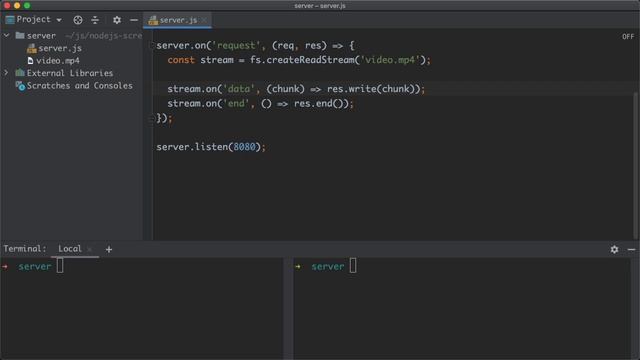
Task: Click server.listen in the code
Action: [192, 147]
